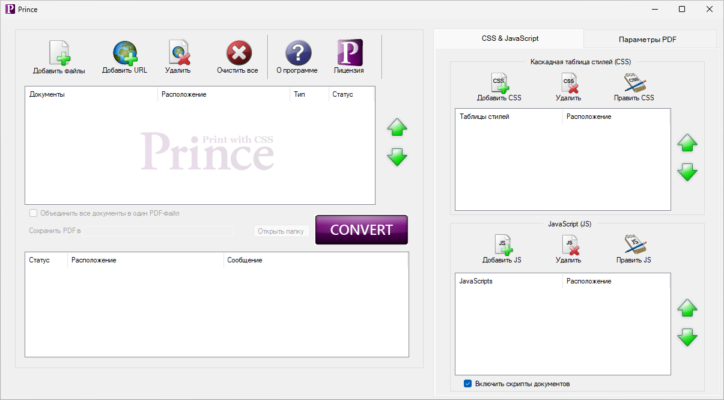Screen dimensions: 724x400
Task: Open the О программе help icon
Action: tap(298, 53)
